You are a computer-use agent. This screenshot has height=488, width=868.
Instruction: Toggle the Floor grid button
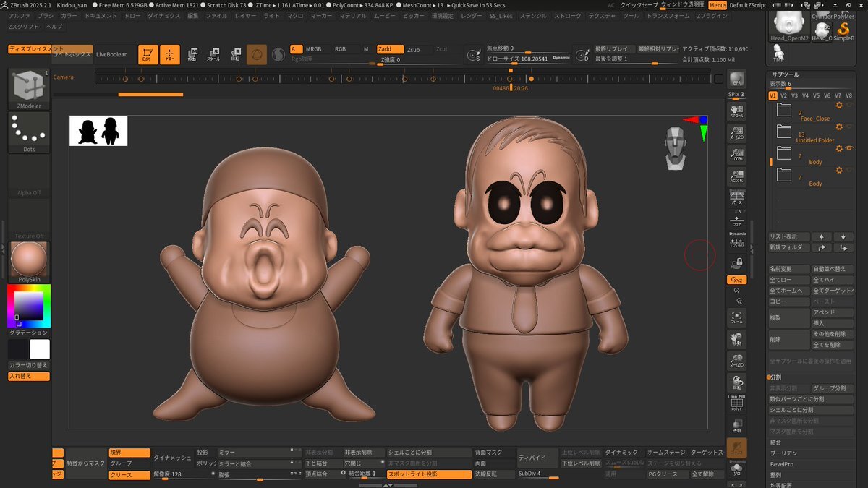(737, 219)
